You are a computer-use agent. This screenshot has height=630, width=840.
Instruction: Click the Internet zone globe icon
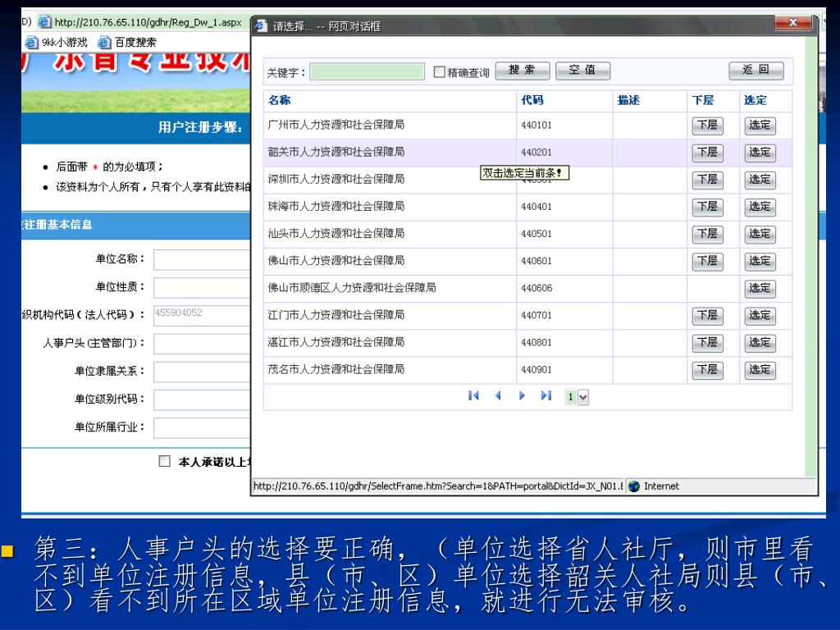pos(633,486)
